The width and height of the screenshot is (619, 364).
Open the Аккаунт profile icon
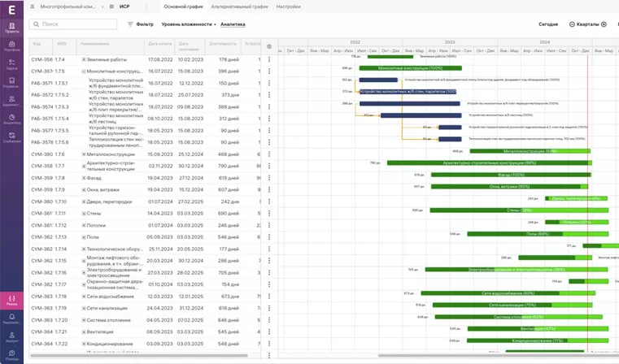(12, 336)
